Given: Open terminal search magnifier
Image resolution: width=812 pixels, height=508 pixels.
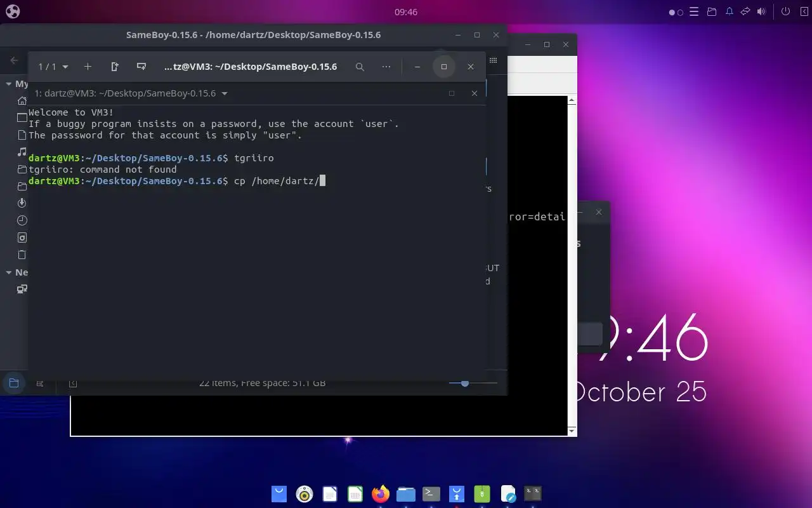Looking at the screenshot, I should (x=360, y=67).
